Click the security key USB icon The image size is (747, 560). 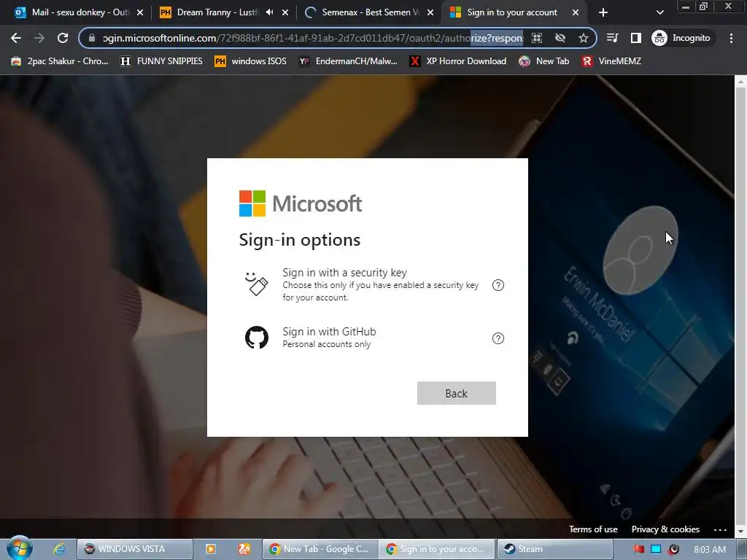[x=257, y=284]
